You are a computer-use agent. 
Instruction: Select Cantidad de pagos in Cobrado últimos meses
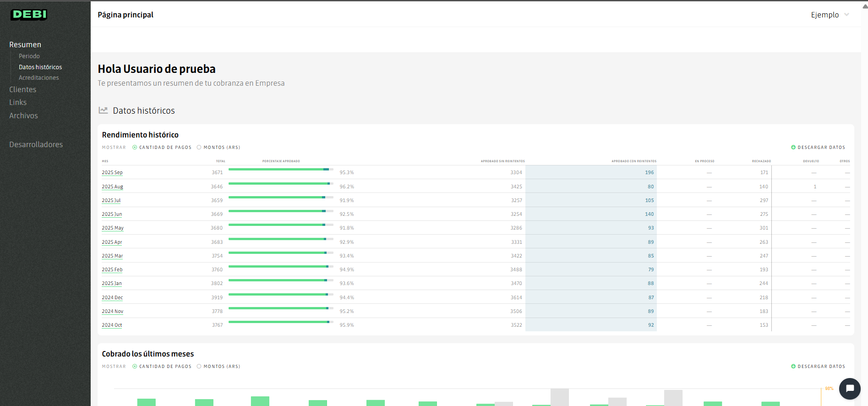tap(135, 367)
